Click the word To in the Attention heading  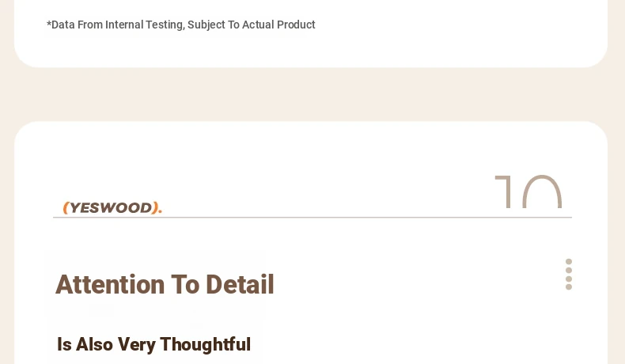click(185, 285)
